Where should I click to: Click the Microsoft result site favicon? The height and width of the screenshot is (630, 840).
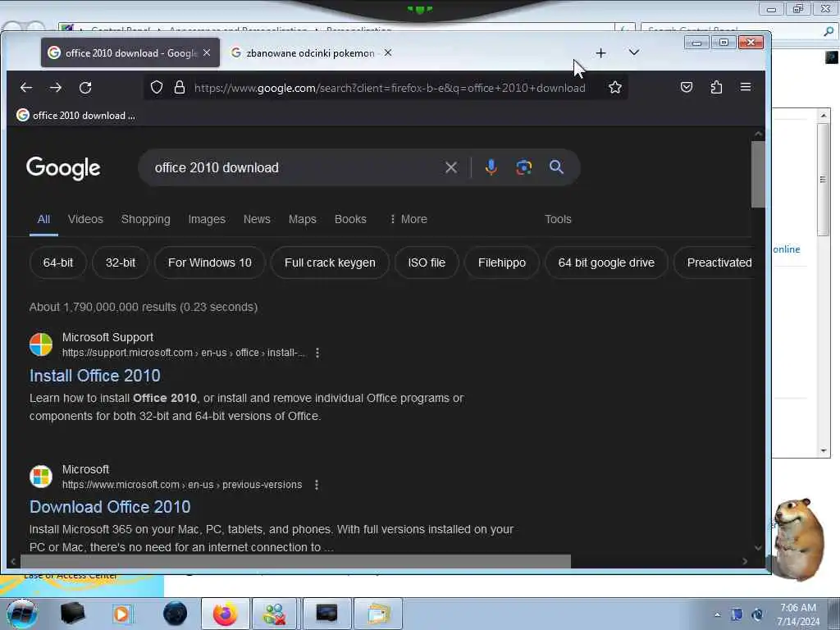point(41,477)
